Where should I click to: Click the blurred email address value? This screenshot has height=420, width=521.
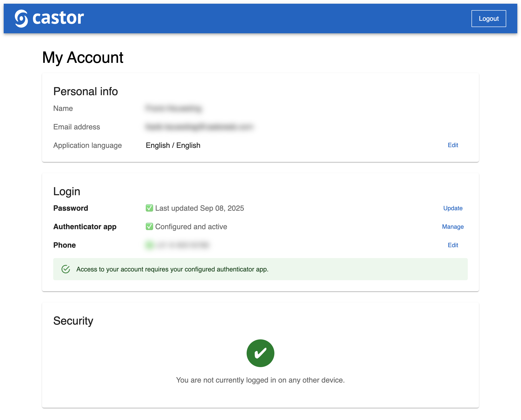click(199, 127)
